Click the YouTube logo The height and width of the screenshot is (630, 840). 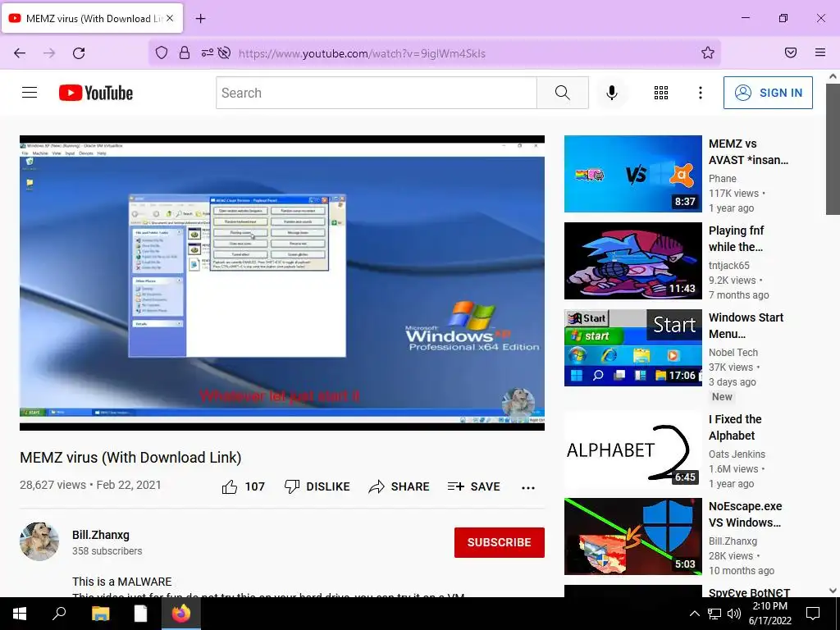[96, 93]
